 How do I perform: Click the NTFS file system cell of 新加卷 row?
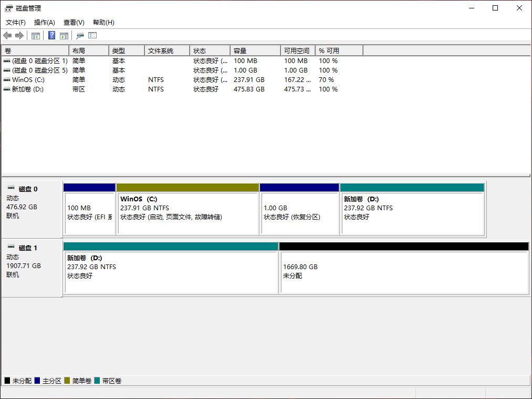[156, 89]
